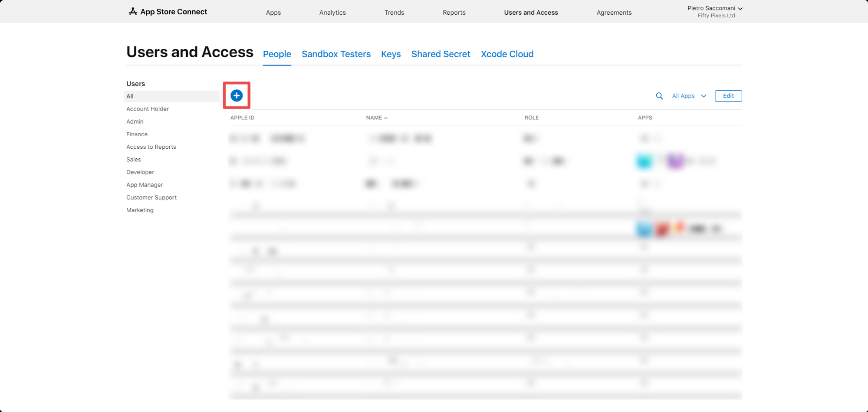Select Users and Access in top navigation
Image resolution: width=868 pixels, height=412 pixels.
[x=531, y=13]
